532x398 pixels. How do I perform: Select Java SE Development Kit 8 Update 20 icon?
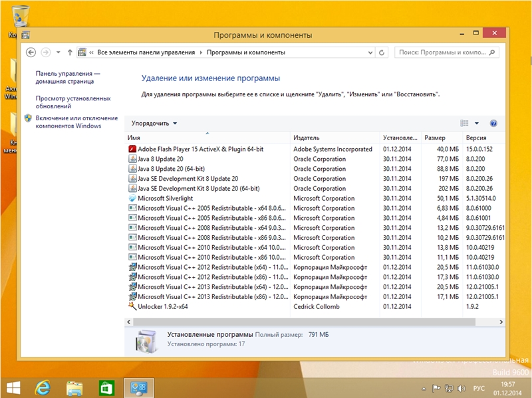132,178
